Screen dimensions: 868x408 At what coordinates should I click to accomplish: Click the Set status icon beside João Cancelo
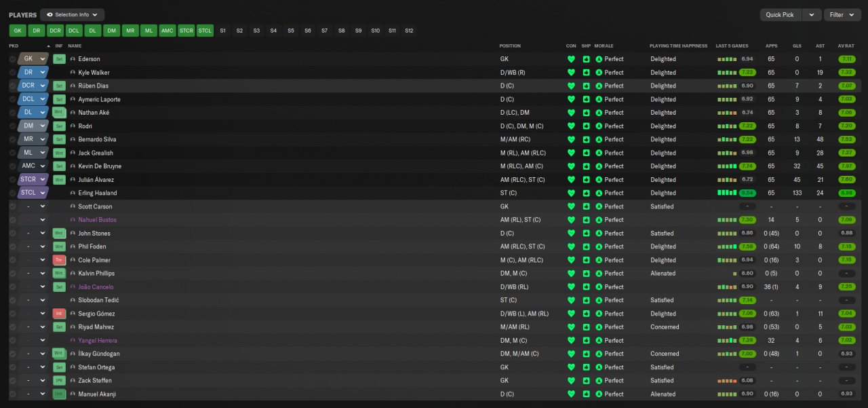pos(59,287)
